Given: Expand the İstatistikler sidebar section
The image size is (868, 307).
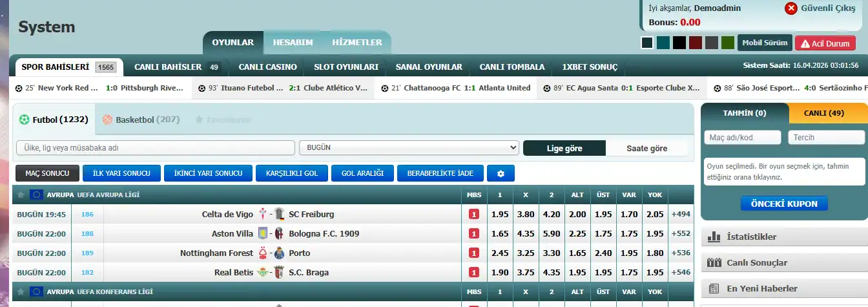Looking at the screenshot, I should coord(784,237).
